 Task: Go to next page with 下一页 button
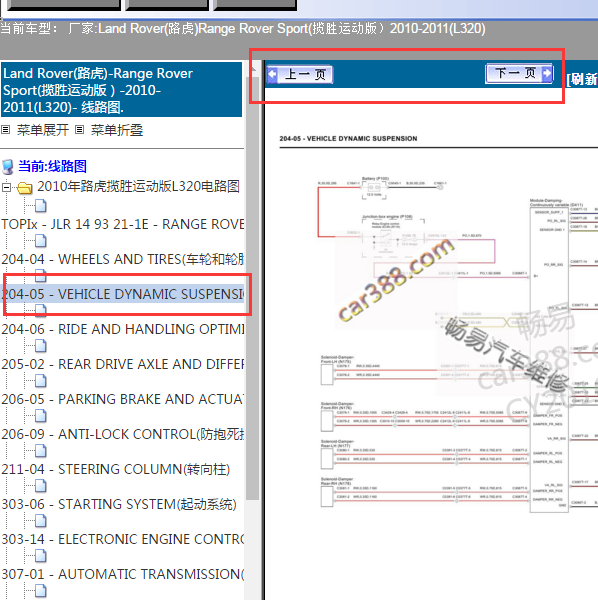coord(519,73)
